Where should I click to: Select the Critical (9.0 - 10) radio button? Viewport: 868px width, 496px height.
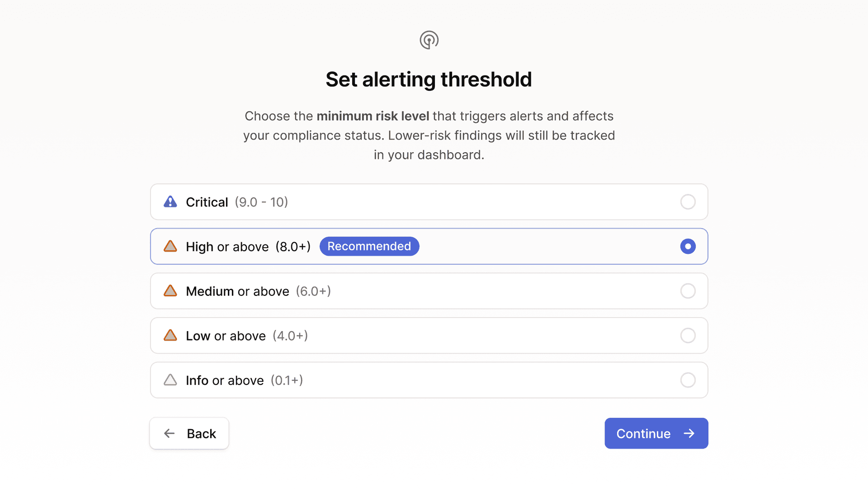tap(688, 202)
